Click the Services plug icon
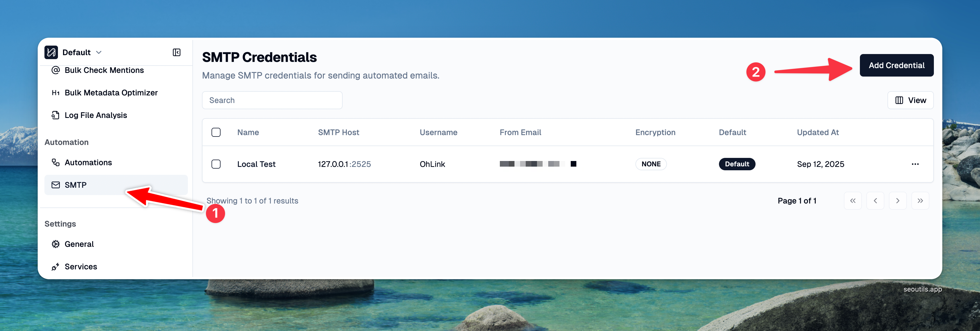The image size is (980, 331). point(55,266)
